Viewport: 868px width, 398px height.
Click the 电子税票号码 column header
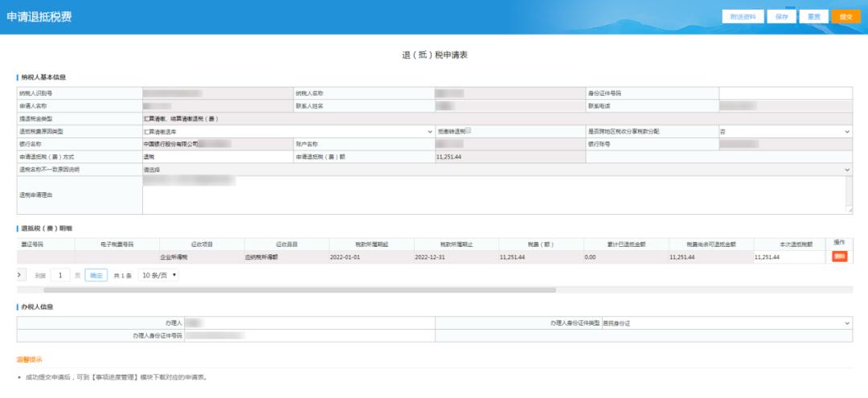tap(117, 244)
